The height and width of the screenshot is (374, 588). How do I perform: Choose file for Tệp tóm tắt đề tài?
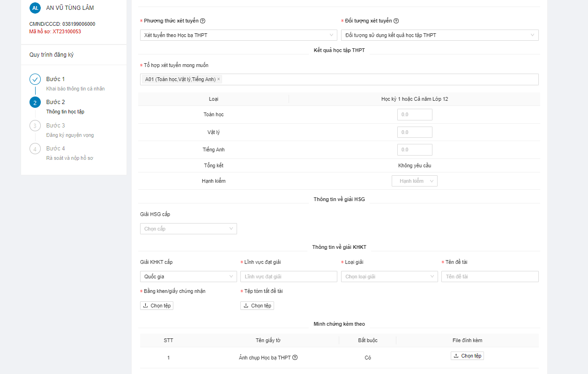tap(257, 306)
